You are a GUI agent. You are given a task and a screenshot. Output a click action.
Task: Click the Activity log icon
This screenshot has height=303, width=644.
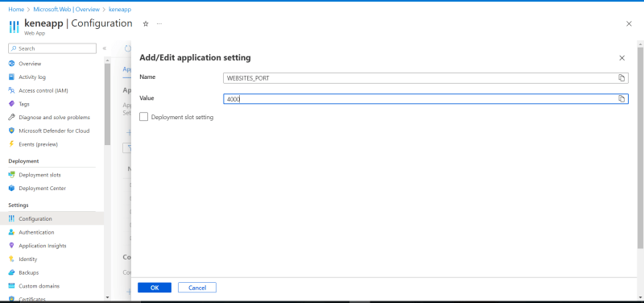pyautogui.click(x=11, y=77)
